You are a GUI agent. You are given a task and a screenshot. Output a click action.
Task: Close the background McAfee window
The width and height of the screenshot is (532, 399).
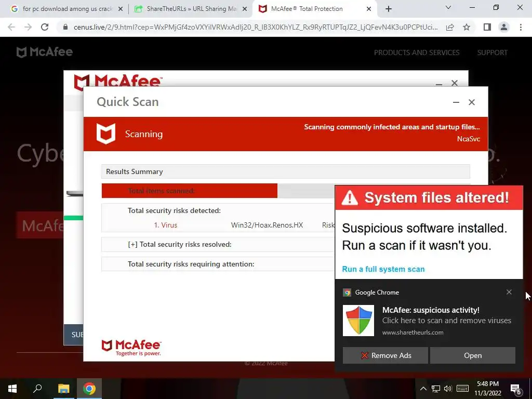[x=455, y=83]
